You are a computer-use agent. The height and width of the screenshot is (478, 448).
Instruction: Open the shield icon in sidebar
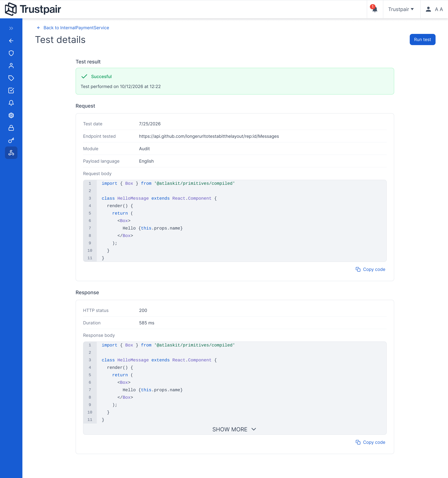point(11,53)
